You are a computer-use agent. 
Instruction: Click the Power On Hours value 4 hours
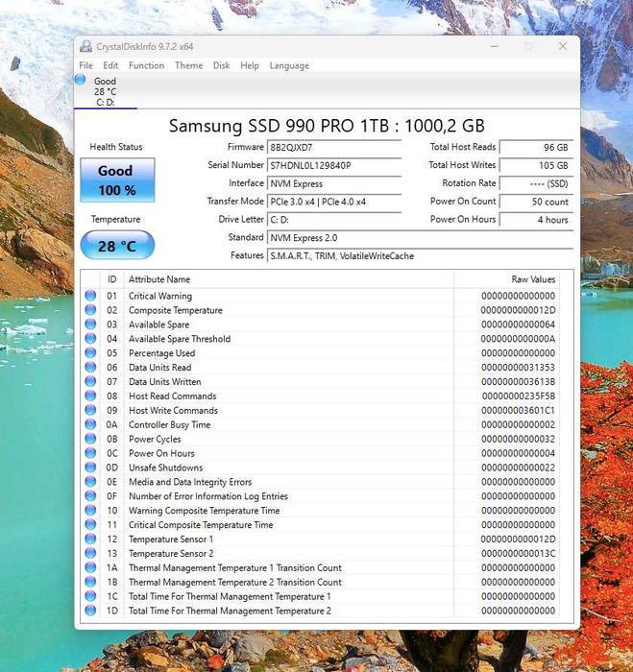(x=537, y=220)
